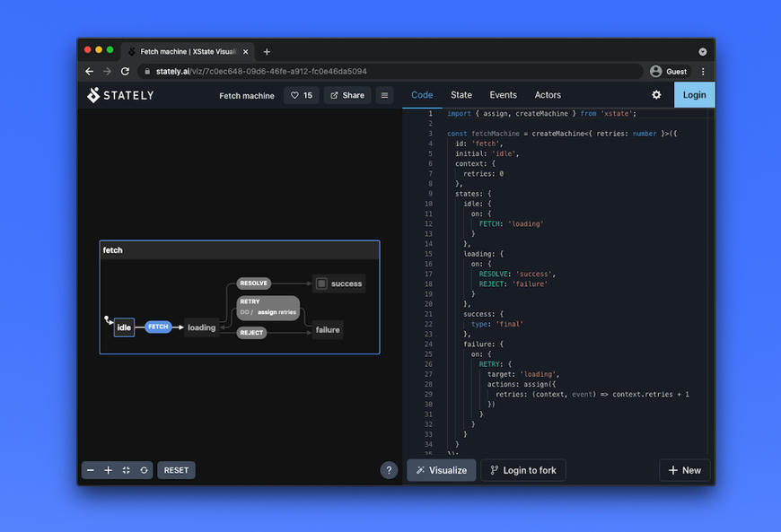The height and width of the screenshot is (532, 781).
Task: Zoom out of the state diagram
Action: coord(90,470)
